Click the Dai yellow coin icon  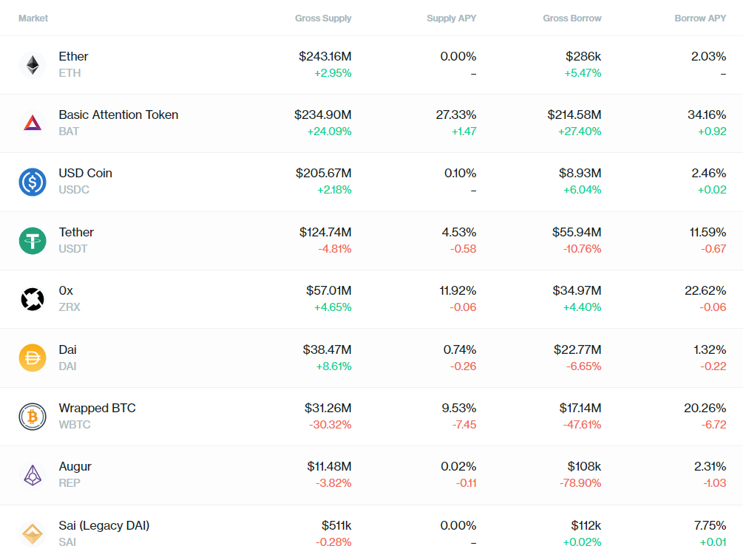click(x=33, y=358)
